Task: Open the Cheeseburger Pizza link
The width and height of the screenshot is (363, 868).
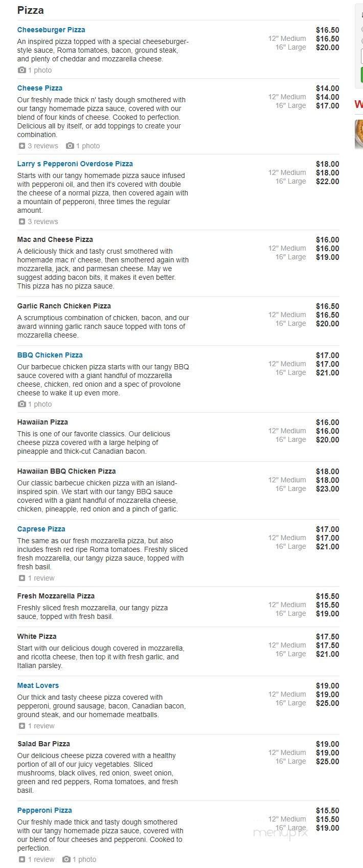Action: [51, 30]
